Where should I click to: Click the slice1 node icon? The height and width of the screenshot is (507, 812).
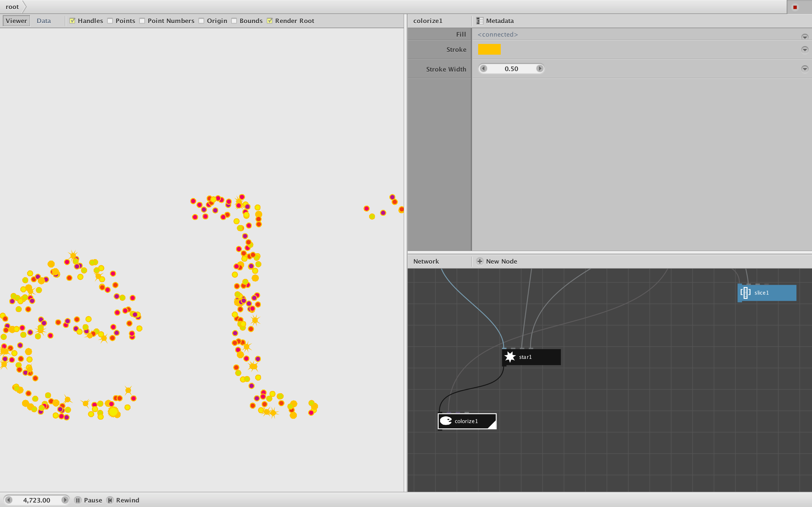coord(745,292)
